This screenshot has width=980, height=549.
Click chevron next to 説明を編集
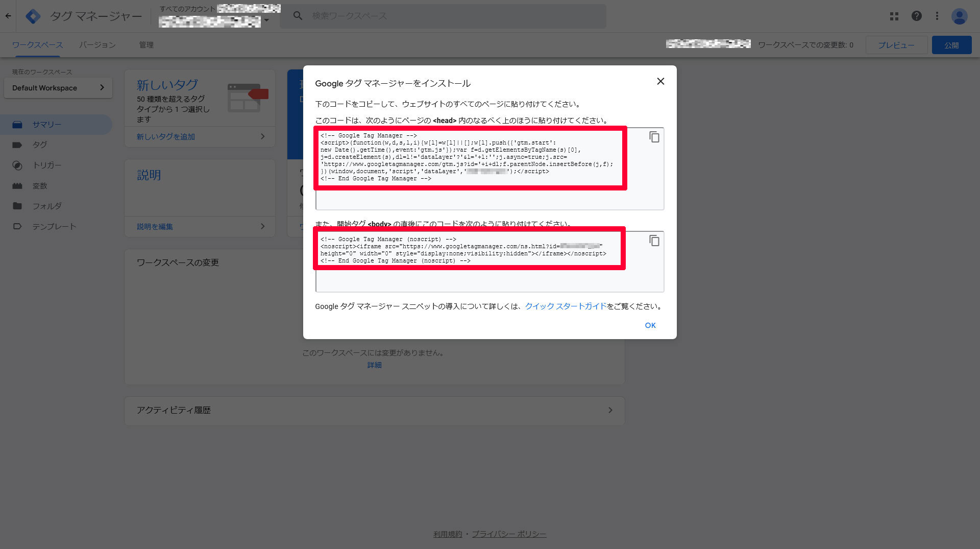tap(263, 226)
